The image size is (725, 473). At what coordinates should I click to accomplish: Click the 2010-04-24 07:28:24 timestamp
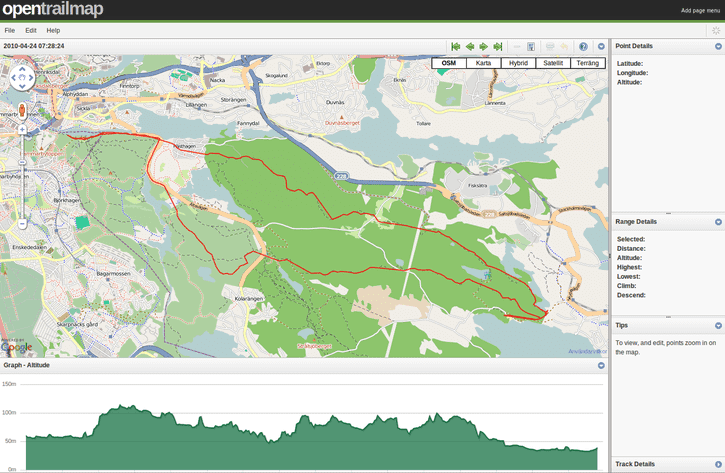pyautogui.click(x=34, y=46)
